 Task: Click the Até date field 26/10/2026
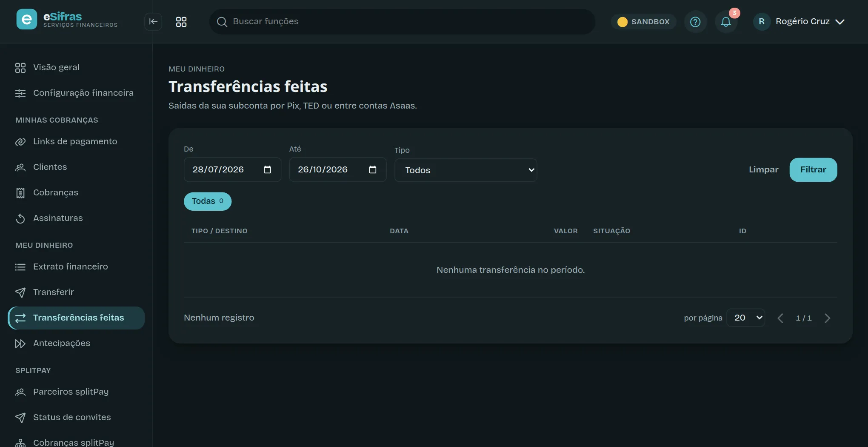tap(338, 170)
